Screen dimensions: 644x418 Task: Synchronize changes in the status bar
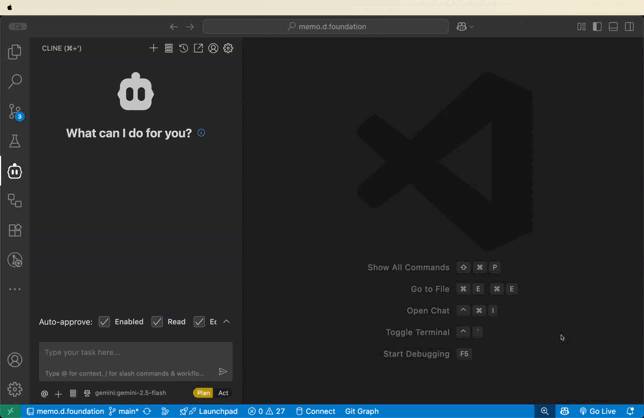147,411
